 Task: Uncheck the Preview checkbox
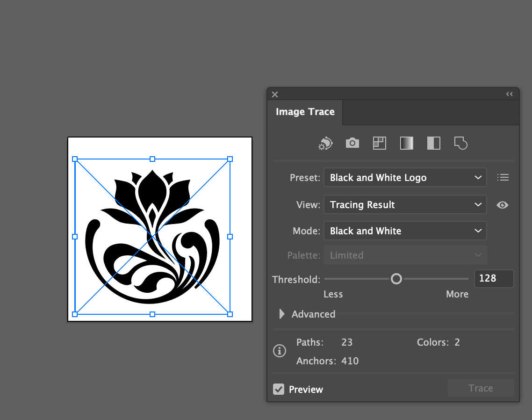279,389
